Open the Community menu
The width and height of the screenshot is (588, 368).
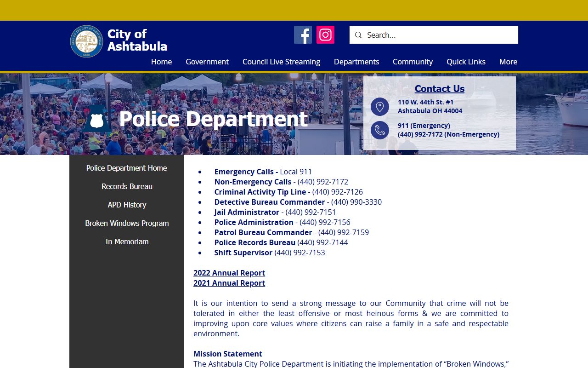coord(413,62)
